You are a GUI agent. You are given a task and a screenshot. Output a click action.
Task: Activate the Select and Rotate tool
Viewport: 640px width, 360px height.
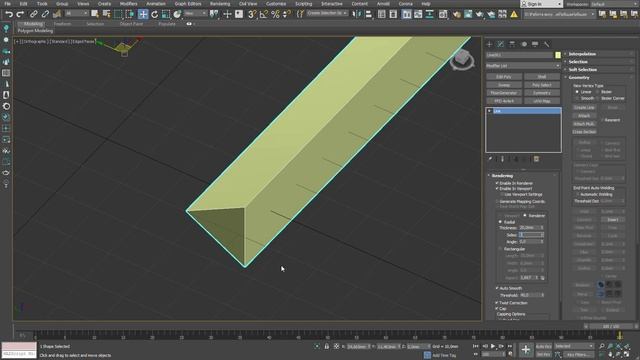(154, 14)
